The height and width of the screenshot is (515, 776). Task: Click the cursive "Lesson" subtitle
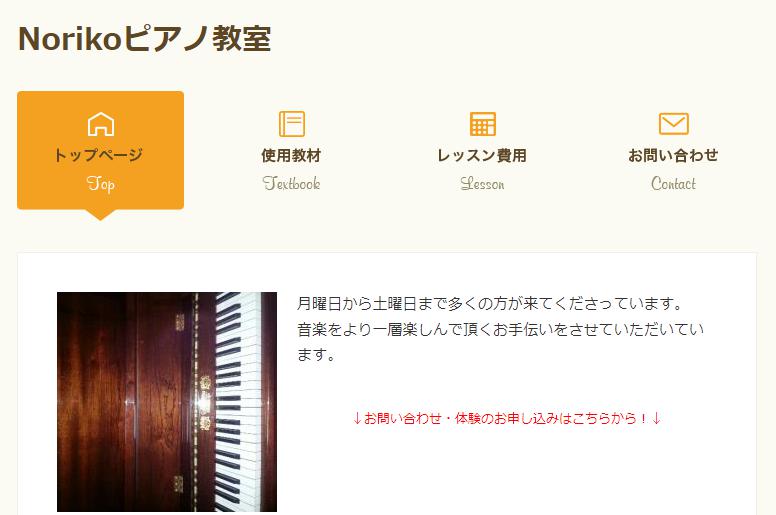483,184
